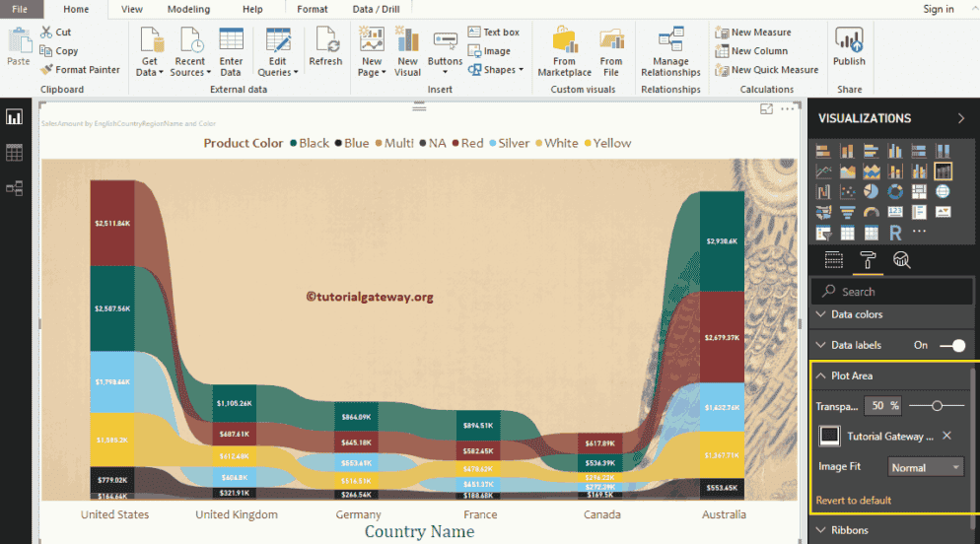Select the Matrix visual
The width and height of the screenshot is (980, 544).
871,233
